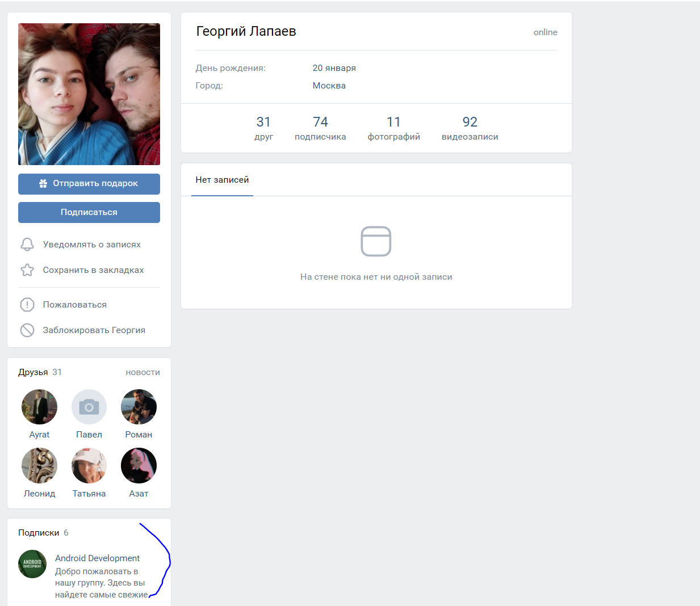This screenshot has width=700, height=606.
Task: Click Сохранить в закладках
Action: coord(94,270)
